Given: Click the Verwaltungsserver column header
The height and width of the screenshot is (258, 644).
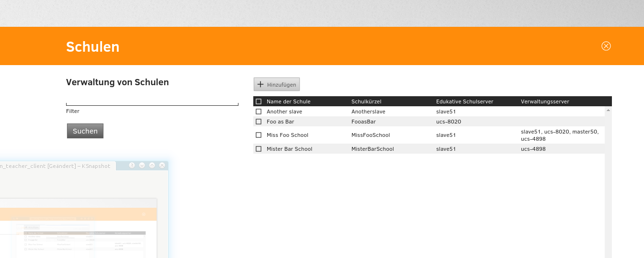Looking at the screenshot, I should point(545,101).
